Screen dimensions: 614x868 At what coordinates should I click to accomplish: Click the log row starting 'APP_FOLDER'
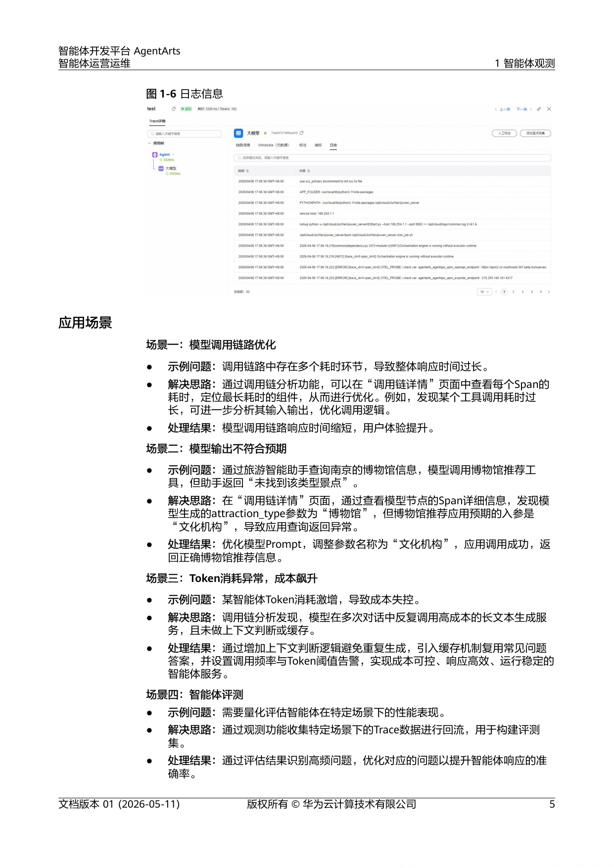(392, 192)
